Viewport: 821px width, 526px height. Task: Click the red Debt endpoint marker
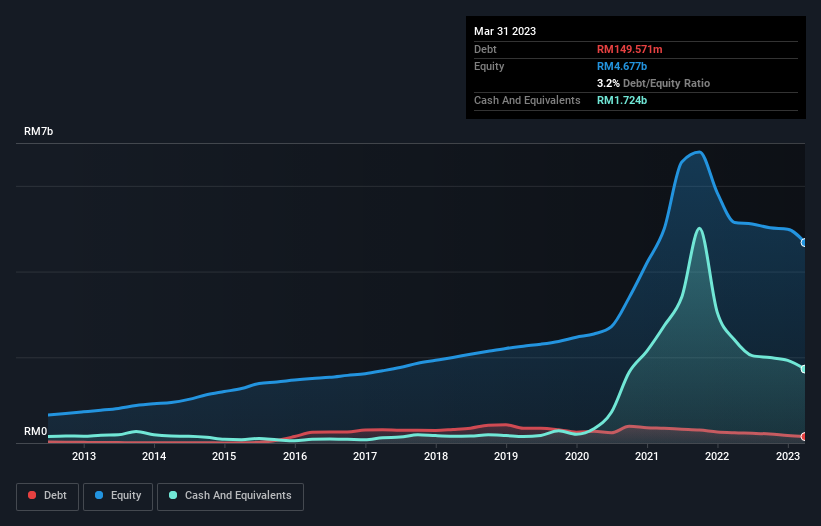(x=804, y=437)
